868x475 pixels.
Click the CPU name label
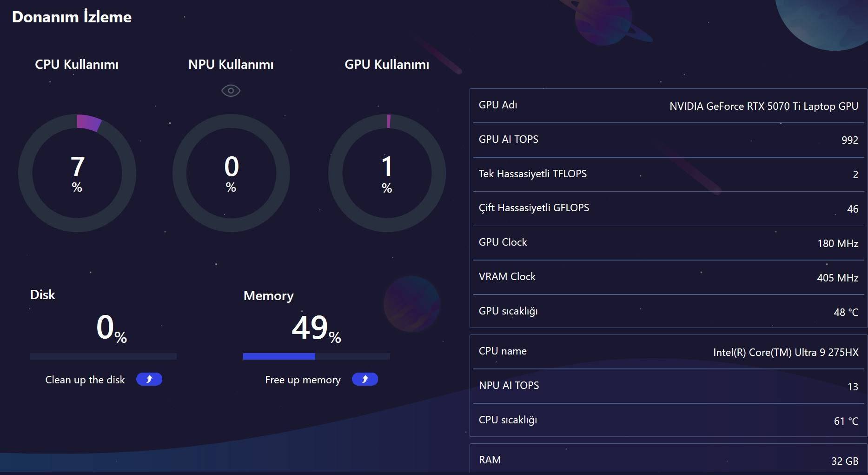[503, 351]
